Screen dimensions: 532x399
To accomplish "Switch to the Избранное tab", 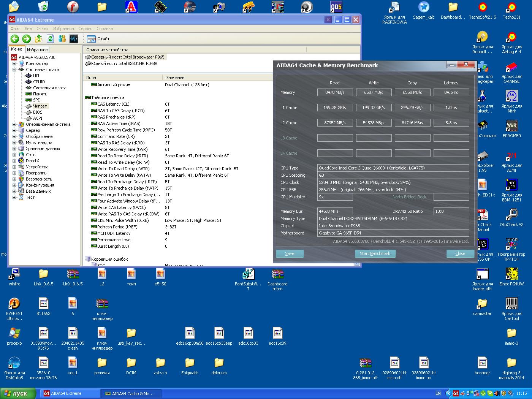I will [x=37, y=49].
